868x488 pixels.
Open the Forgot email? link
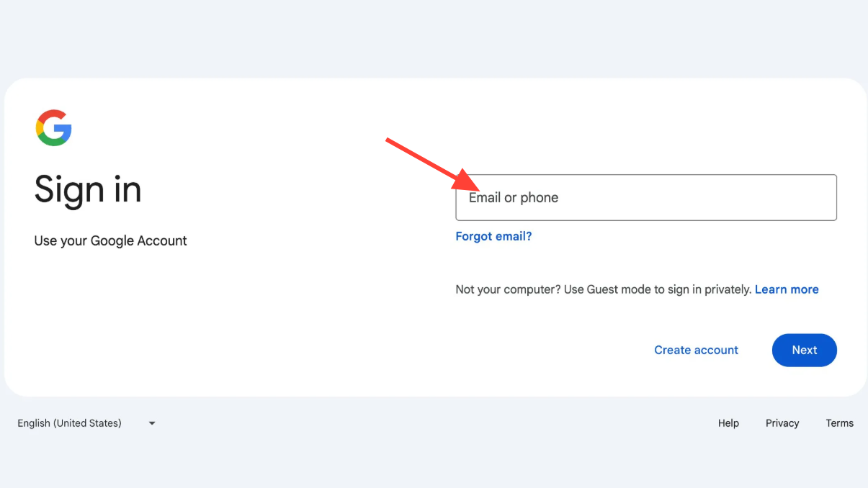tap(493, 236)
